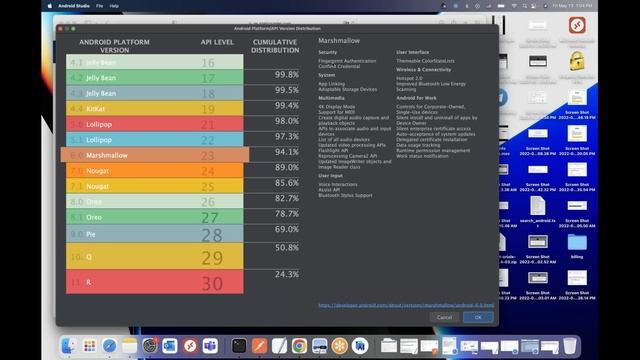Click the 24.3% cumulative distribution value

pyautogui.click(x=287, y=274)
